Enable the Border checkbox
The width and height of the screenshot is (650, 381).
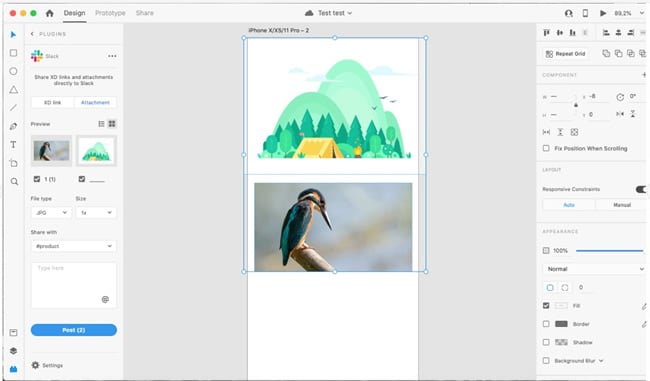(x=546, y=324)
